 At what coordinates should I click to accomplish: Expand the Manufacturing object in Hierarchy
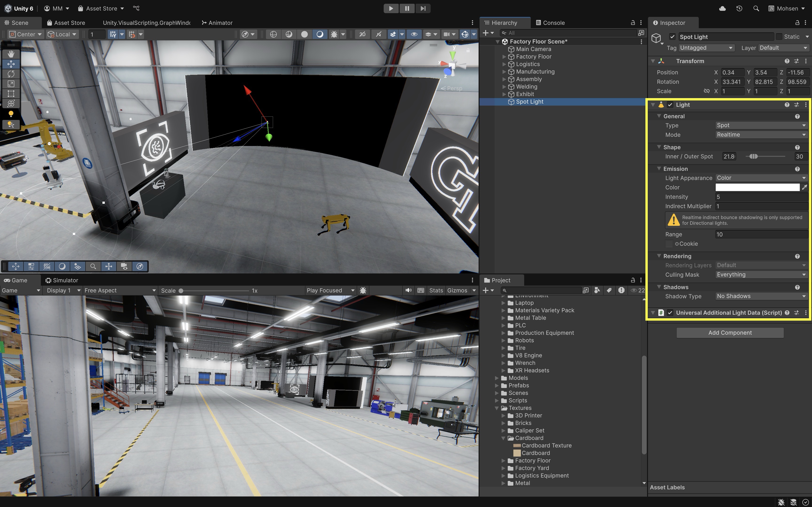(504, 72)
